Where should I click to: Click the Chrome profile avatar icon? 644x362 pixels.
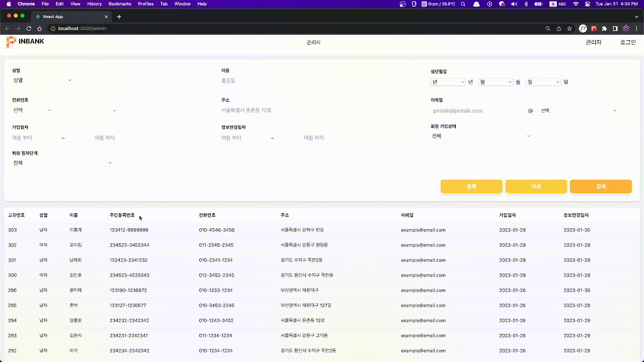[583, 29]
